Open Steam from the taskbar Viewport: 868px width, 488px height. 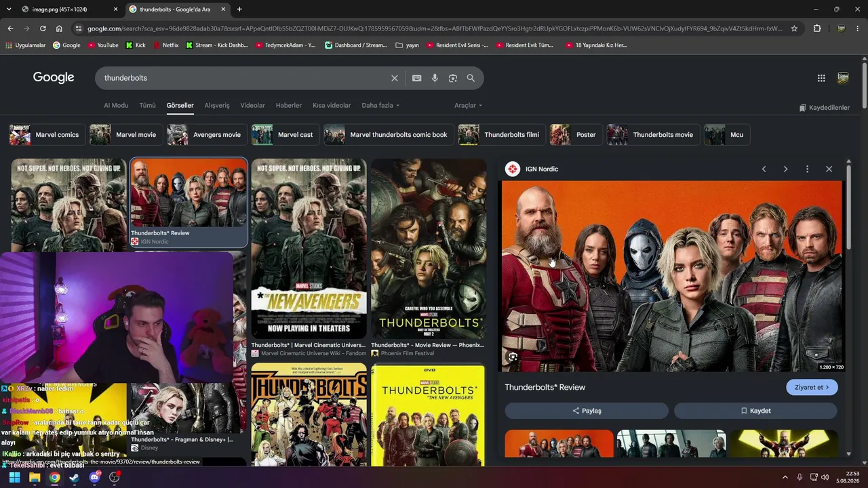coord(74,477)
